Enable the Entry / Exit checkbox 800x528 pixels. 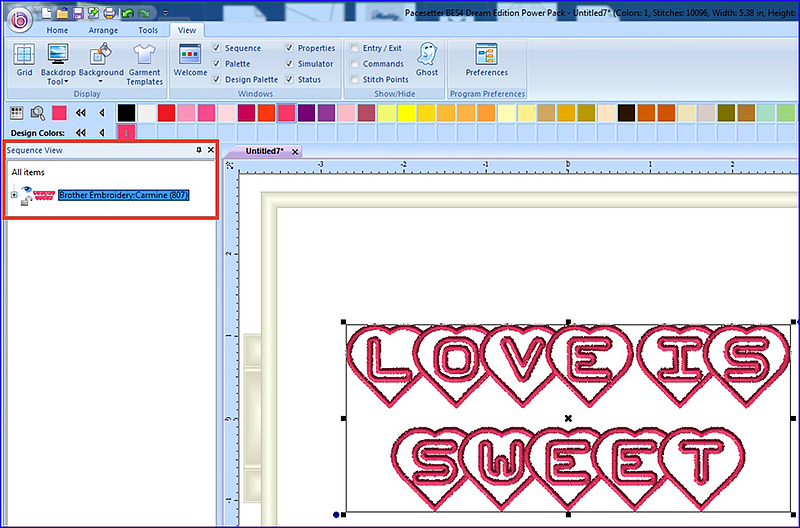pos(355,48)
